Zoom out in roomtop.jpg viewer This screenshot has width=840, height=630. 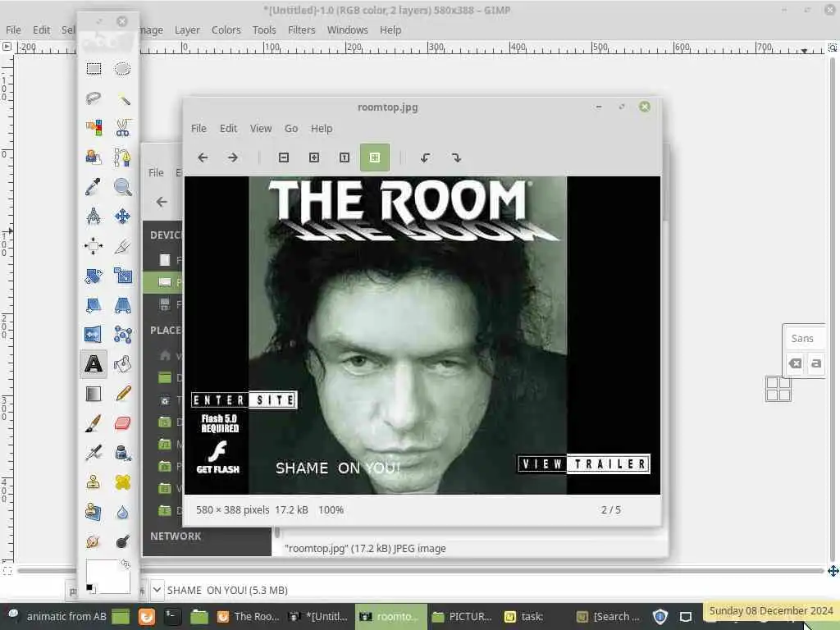[284, 157]
